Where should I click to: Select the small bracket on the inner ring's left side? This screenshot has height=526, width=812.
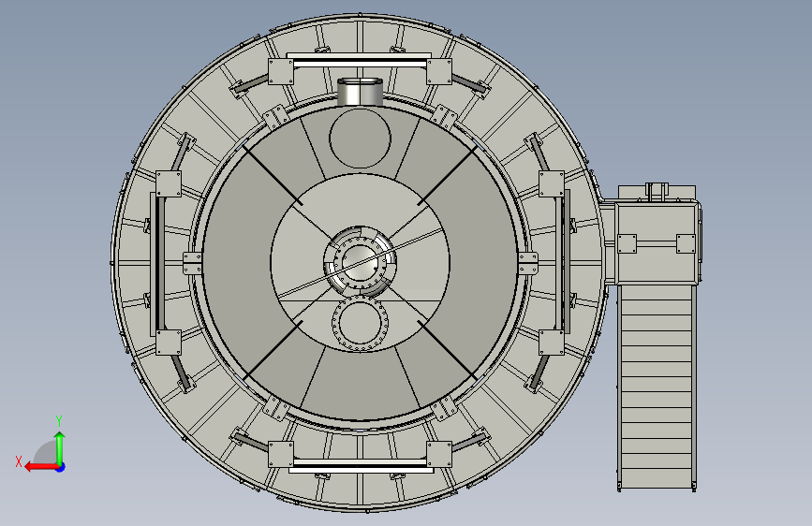pyautogui.click(x=192, y=264)
